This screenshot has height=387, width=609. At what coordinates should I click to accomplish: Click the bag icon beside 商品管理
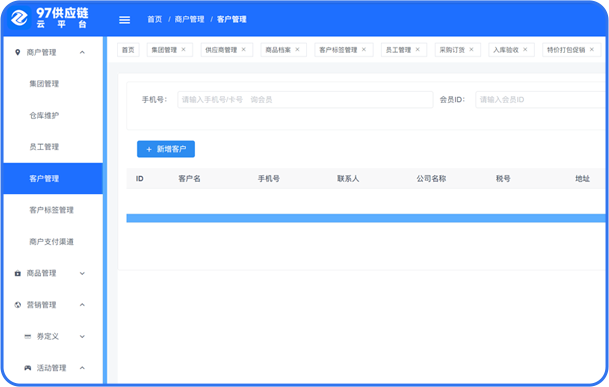17,273
